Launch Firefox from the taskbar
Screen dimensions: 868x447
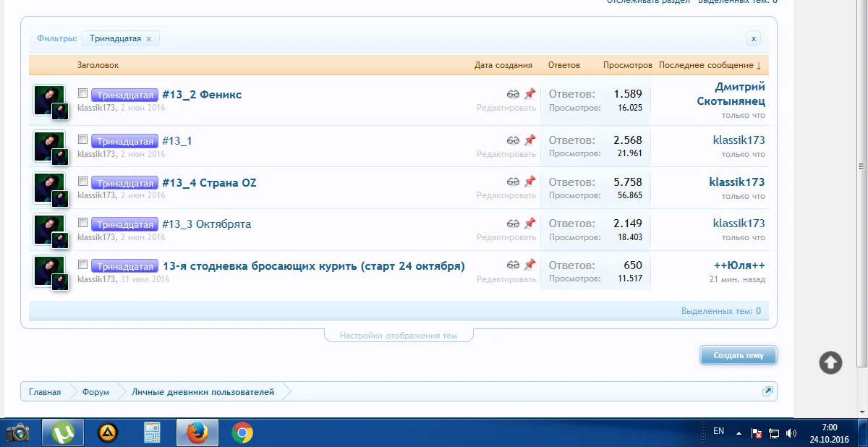[x=197, y=432]
